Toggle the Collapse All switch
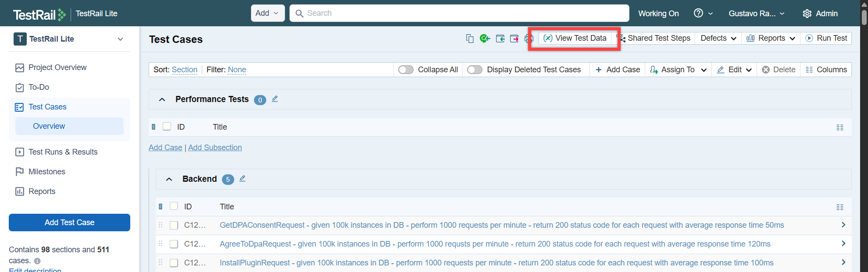The width and height of the screenshot is (868, 272). point(406,70)
